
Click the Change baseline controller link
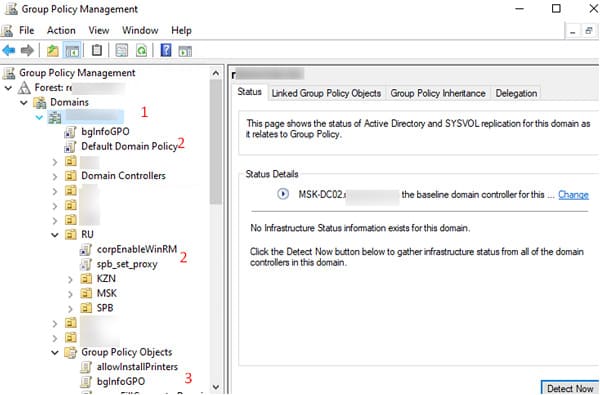(x=573, y=194)
